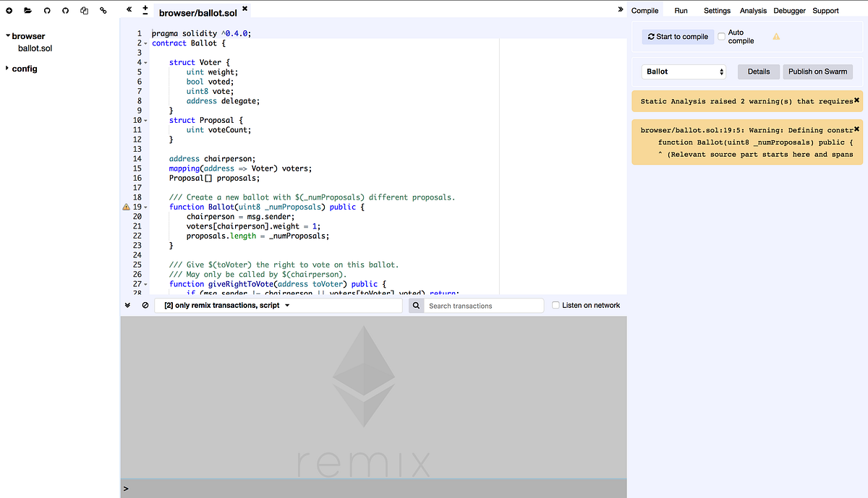The height and width of the screenshot is (498, 868).
Task: Fold giveRightToVote function at line 27
Action: [x=145, y=285]
